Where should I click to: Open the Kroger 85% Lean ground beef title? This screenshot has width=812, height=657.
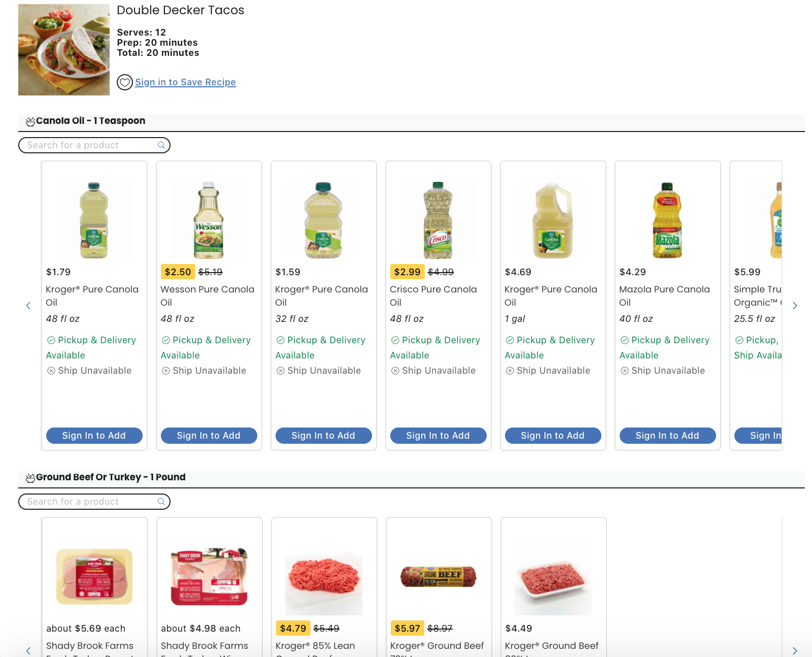(315, 646)
